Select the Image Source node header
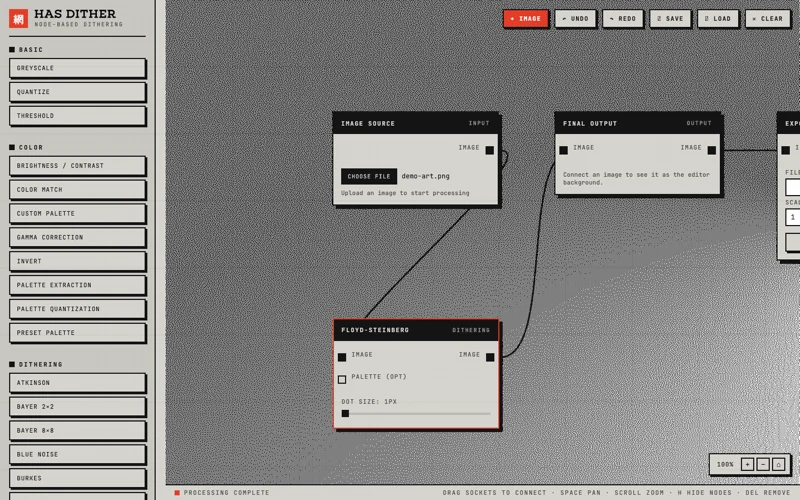The height and width of the screenshot is (500, 800). coord(415,123)
